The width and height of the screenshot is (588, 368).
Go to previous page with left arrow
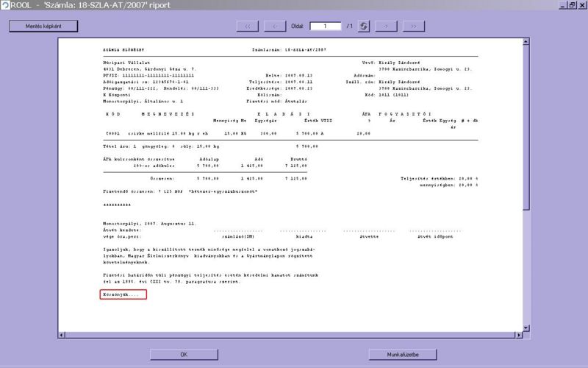(275, 26)
